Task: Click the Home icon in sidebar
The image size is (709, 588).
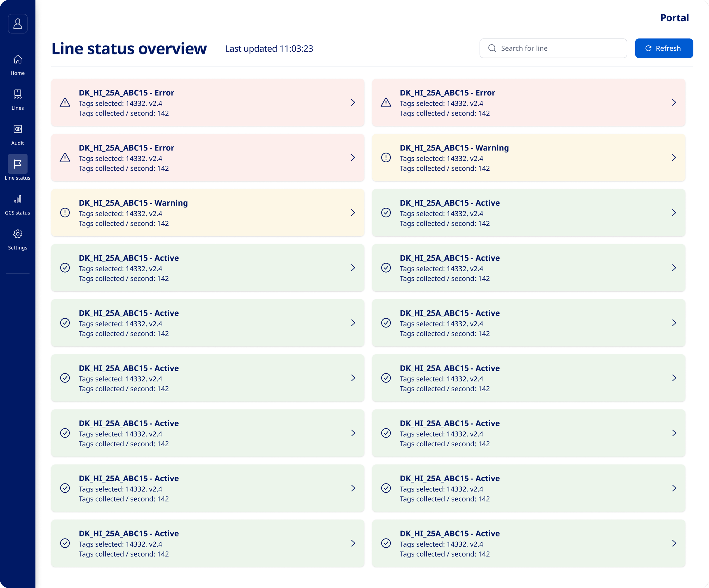Action: coord(18,60)
